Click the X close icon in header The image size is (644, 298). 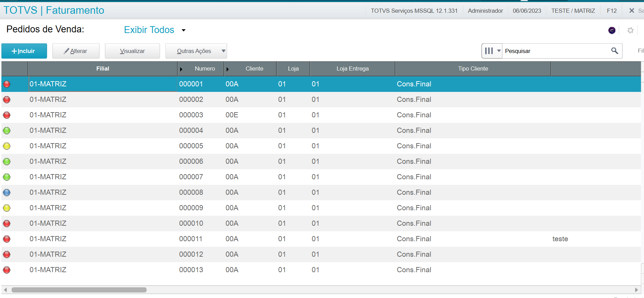point(632,11)
